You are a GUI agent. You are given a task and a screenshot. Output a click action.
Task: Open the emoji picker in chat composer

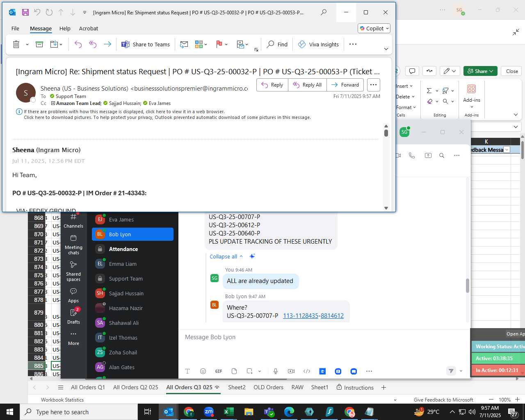[203, 371]
